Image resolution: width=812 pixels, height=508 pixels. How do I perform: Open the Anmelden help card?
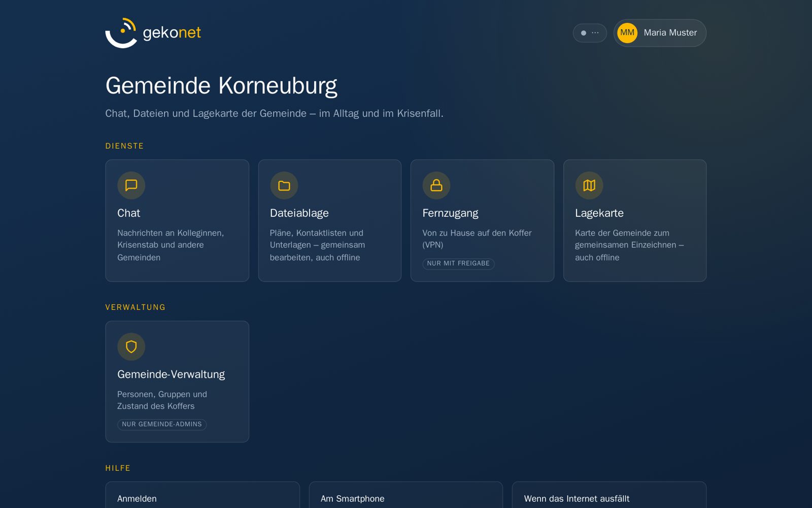(x=202, y=495)
